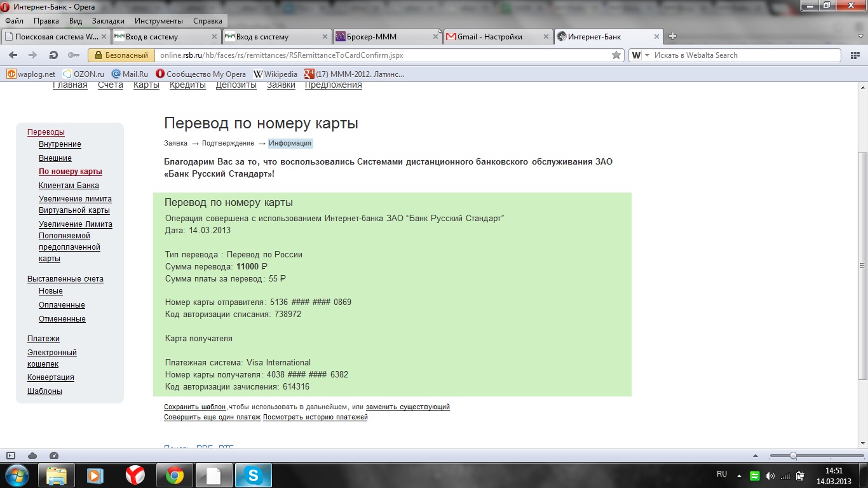
Task: Click заменить существующий link
Action: tap(408, 407)
